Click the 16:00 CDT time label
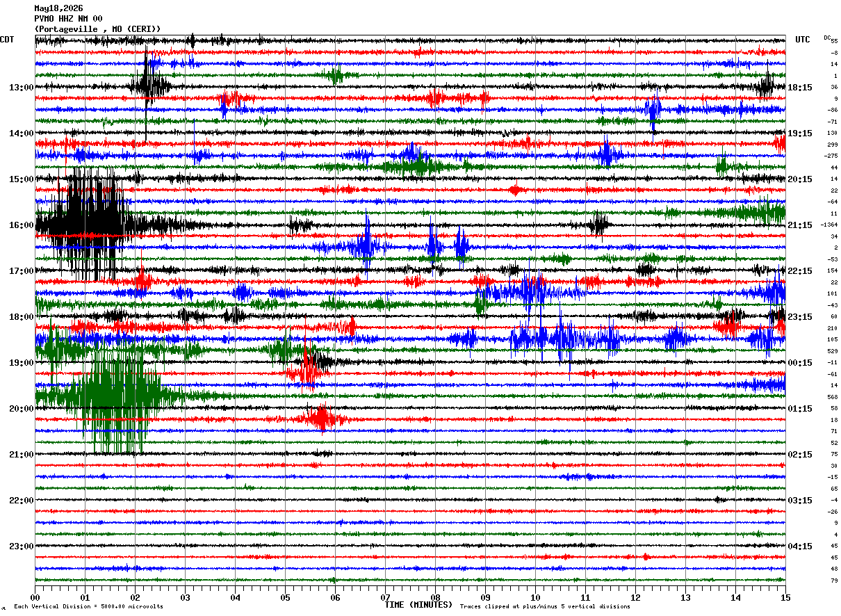 [21, 225]
